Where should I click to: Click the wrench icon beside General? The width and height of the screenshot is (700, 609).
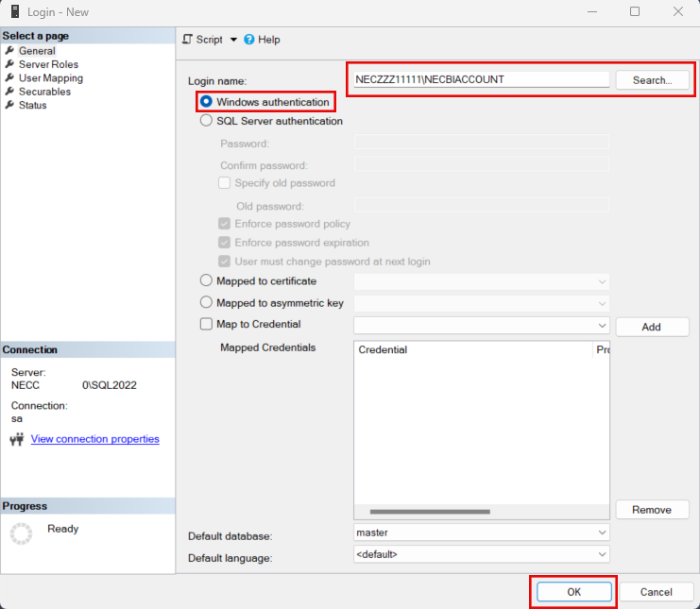(x=9, y=51)
